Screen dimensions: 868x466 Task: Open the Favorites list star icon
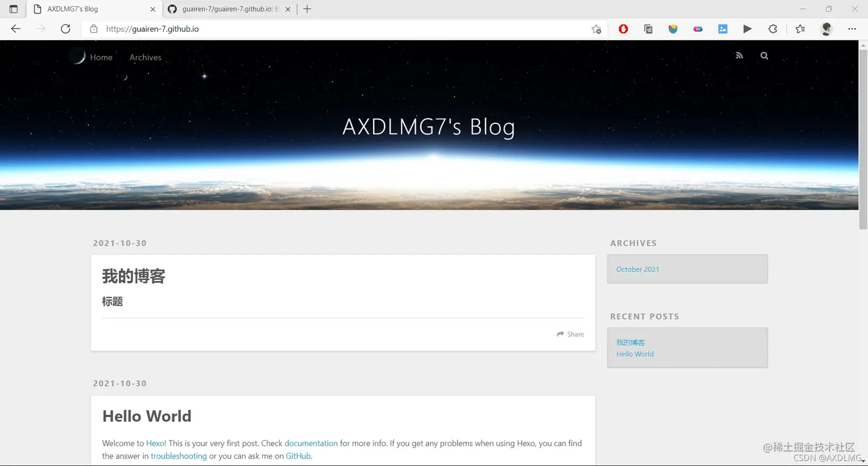click(800, 29)
